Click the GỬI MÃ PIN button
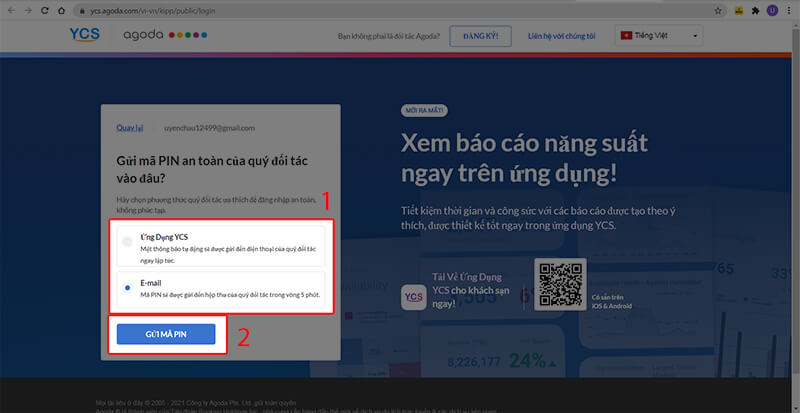 [166, 334]
